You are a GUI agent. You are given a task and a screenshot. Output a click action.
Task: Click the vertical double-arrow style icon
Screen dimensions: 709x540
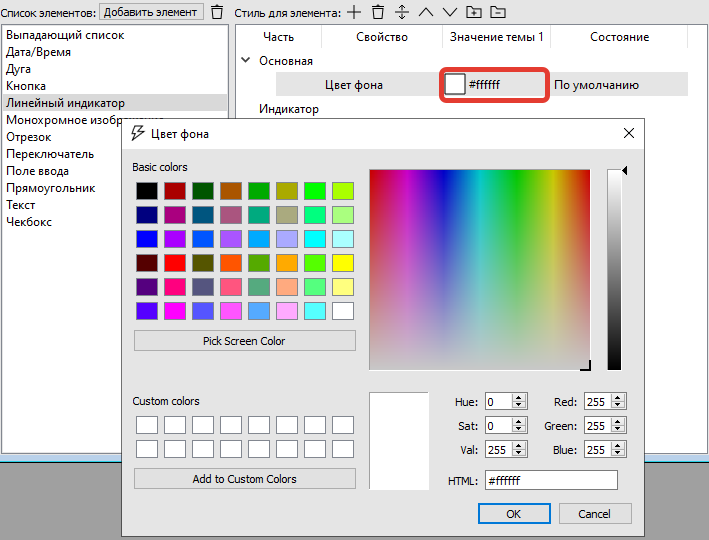401,12
